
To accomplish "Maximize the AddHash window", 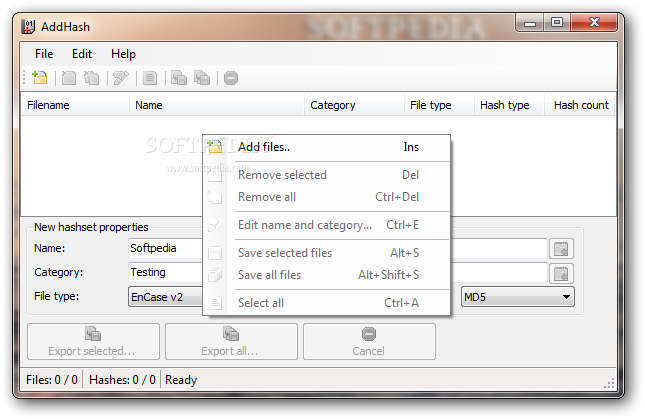I will point(557,23).
